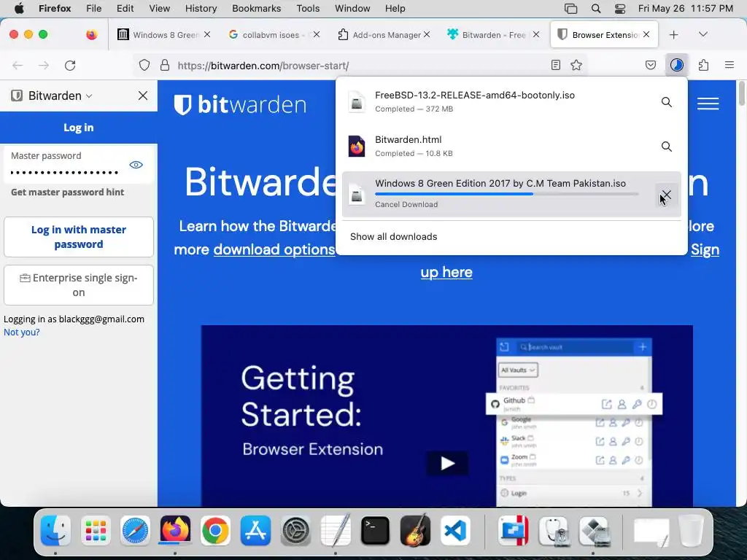Click the Not you? link
Image resolution: width=747 pixels, height=560 pixels.
[22, 332]
